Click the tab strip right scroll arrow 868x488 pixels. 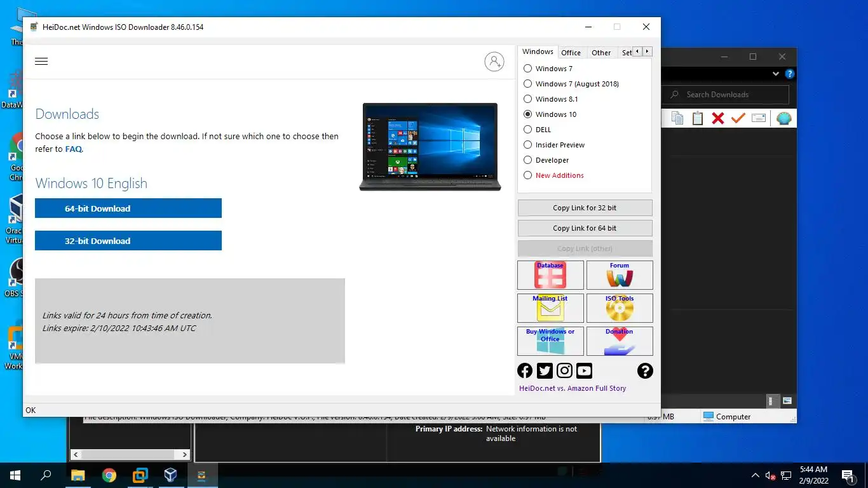pos(648,51)
